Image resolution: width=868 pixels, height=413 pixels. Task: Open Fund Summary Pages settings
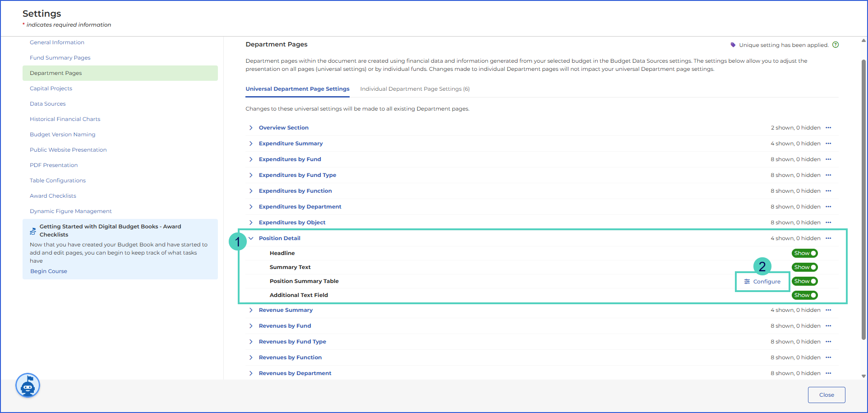(x=60, y=58)
